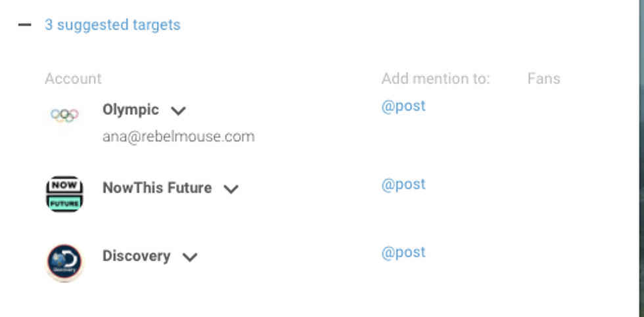Click the Account column header
The width and height of the screenshot is (644, 317).
[x=73, y=79]
